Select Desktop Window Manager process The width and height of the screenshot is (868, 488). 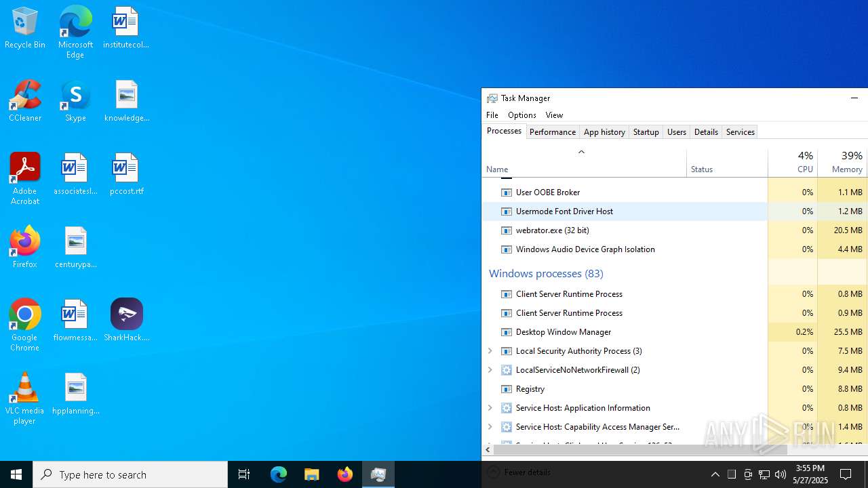coord(675,332)
